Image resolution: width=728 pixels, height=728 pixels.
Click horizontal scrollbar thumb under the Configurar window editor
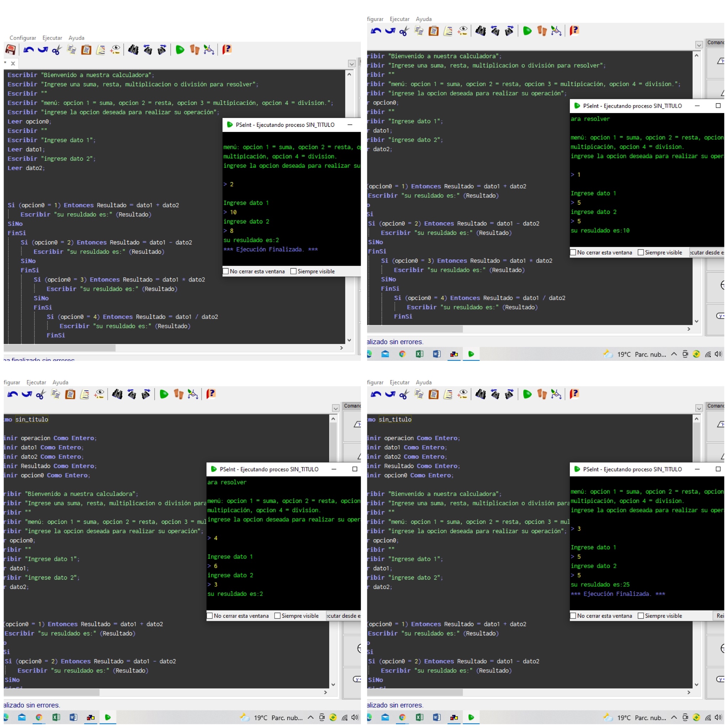pyautogui.click(x=59, y=348)
